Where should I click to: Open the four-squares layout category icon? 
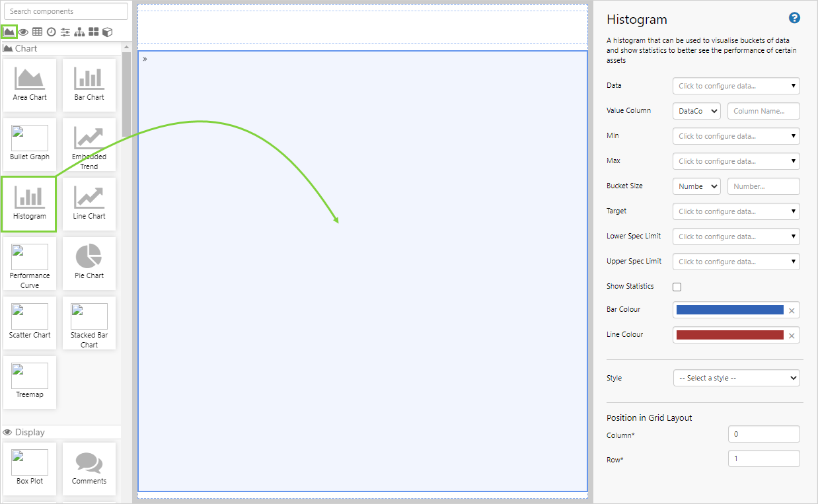[x=93, y=32]
